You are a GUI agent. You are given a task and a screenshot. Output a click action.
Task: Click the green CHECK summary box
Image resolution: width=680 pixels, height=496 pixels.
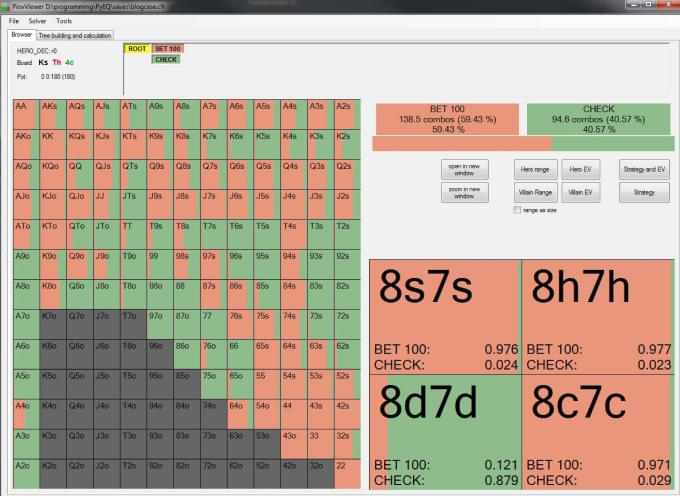coord(598,118)
